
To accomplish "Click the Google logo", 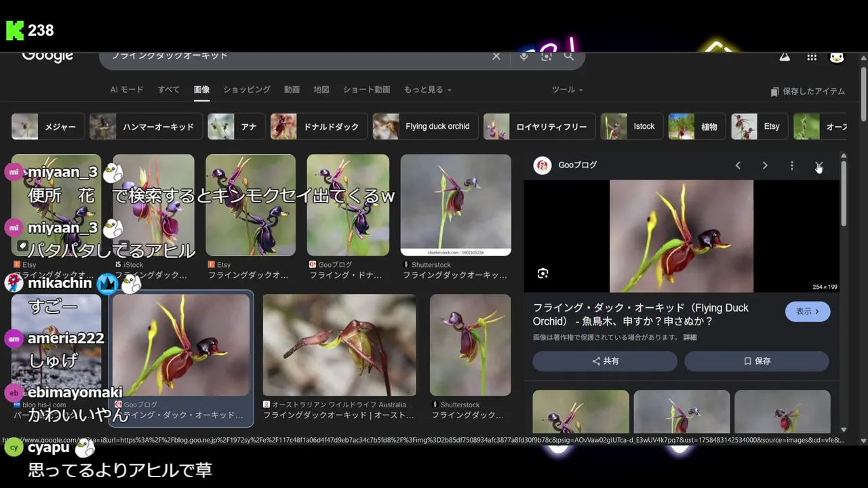I will click(47, 56).
